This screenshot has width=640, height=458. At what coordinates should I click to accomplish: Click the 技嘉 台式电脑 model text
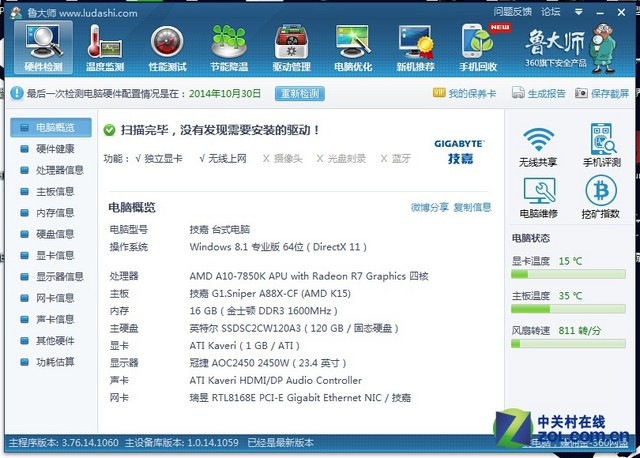(x=220, y=229)
